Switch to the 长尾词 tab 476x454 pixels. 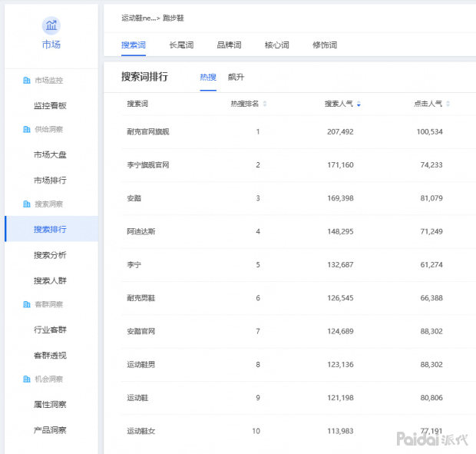(x=181, y=45)
